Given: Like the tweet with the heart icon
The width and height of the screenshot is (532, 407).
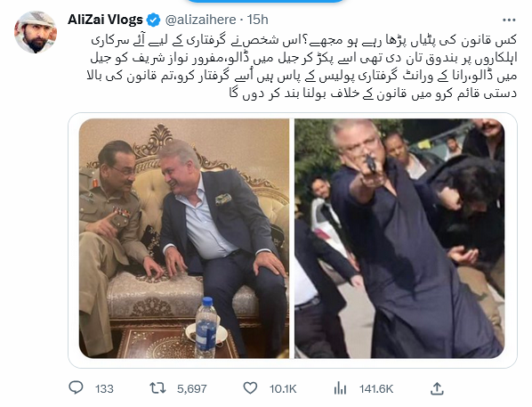Looking at the screenshot, I should point(250,388).
